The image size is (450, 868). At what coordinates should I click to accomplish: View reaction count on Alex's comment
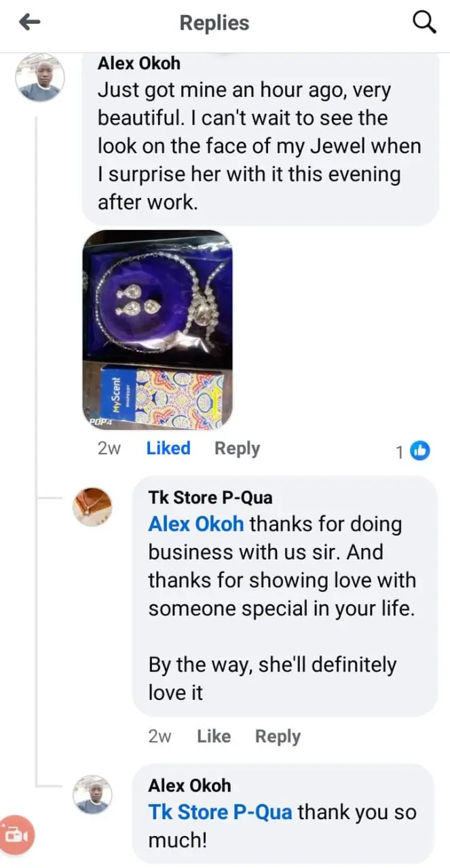click(x=400, y=452)
